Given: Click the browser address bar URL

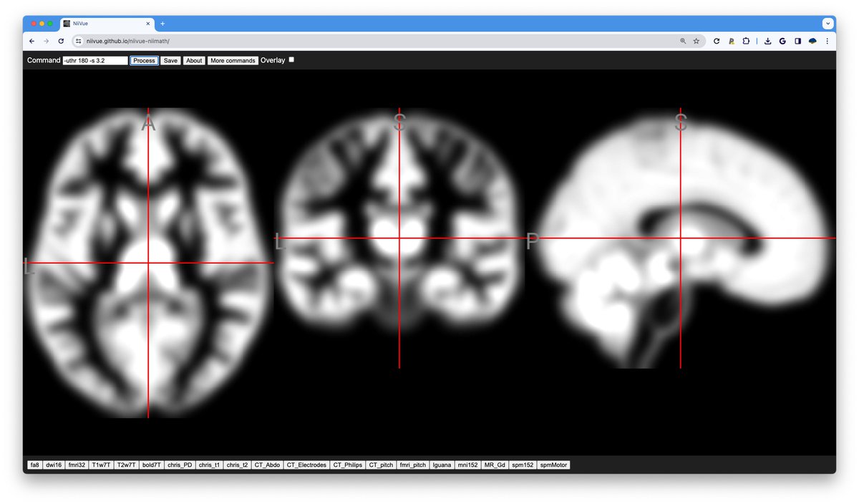Looking at the screenshot, I should (x=128, y=41).
